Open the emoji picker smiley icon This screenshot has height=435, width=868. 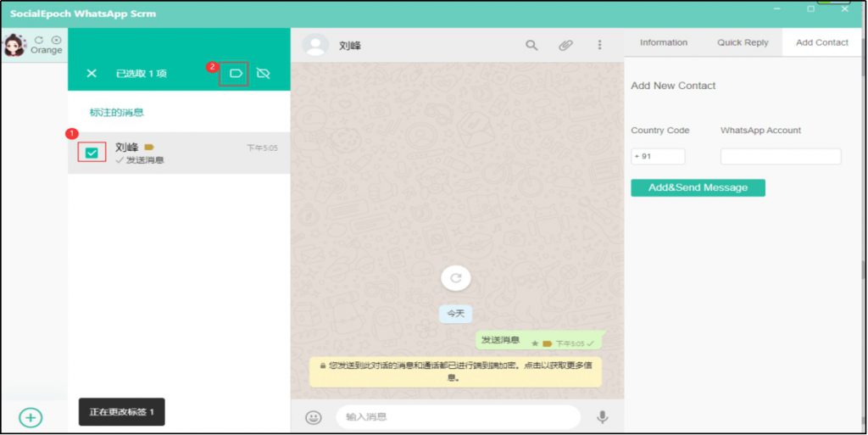[314, 417]
